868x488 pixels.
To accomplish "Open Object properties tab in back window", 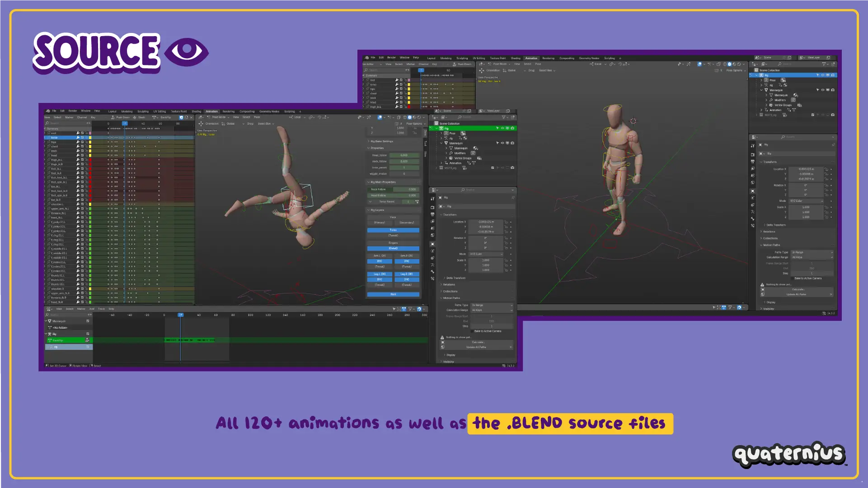I will point(752,191).
